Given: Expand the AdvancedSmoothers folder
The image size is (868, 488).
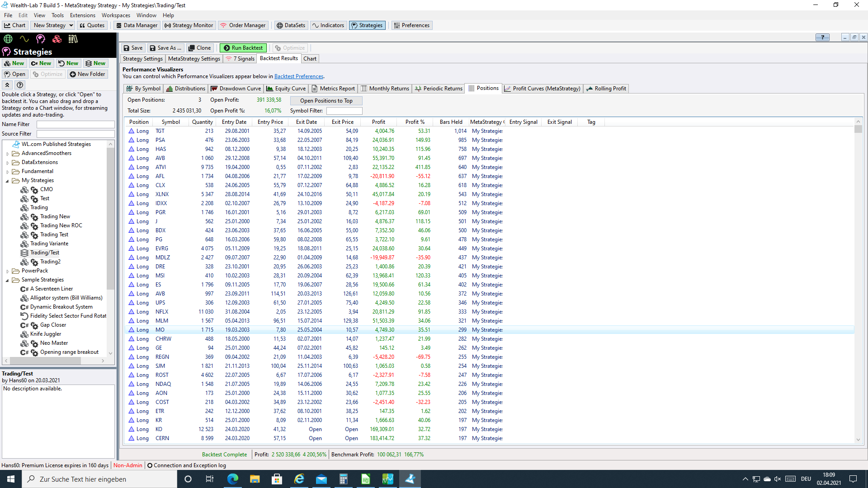Looking at the screenshot, I should (x=8, y=154).
